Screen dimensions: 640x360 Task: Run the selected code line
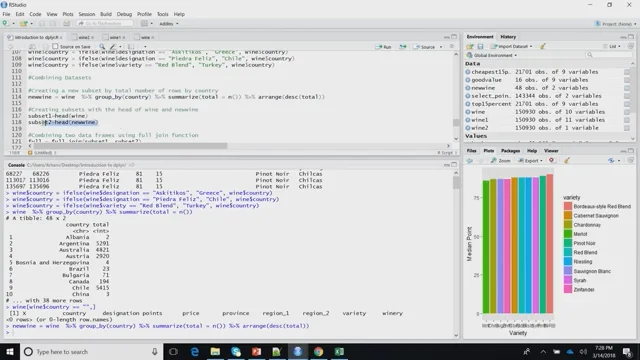[383, 47]
